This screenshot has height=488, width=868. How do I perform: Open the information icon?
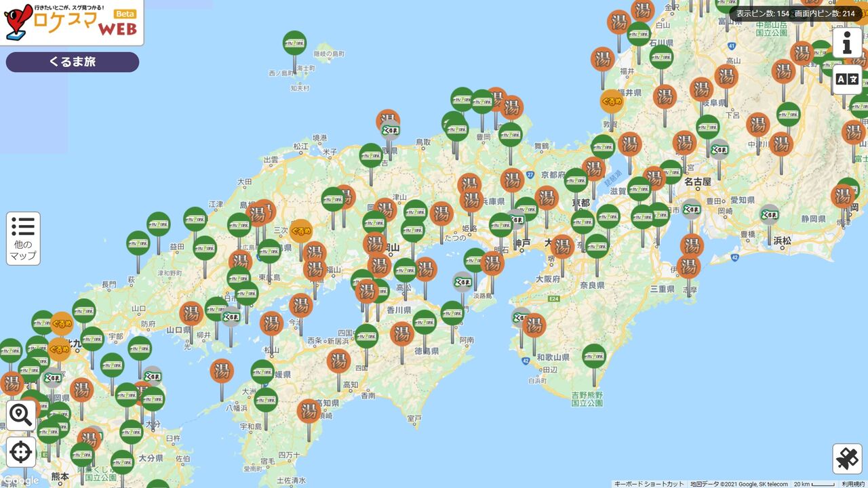847,43
